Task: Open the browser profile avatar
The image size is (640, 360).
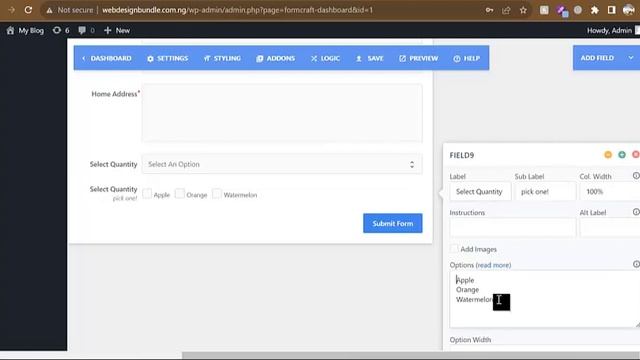Action: point(629,10)
